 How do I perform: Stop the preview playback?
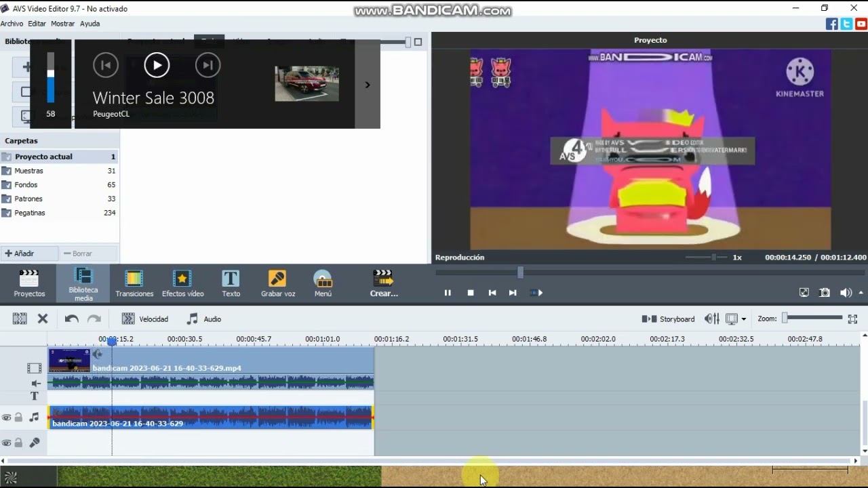(471, 293)
